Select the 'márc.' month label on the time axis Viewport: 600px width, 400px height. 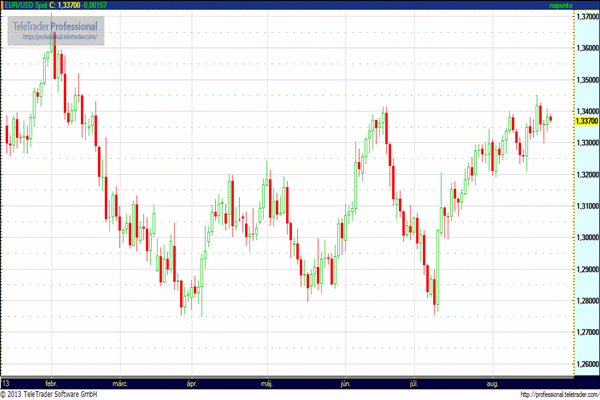tap(121, 383)
